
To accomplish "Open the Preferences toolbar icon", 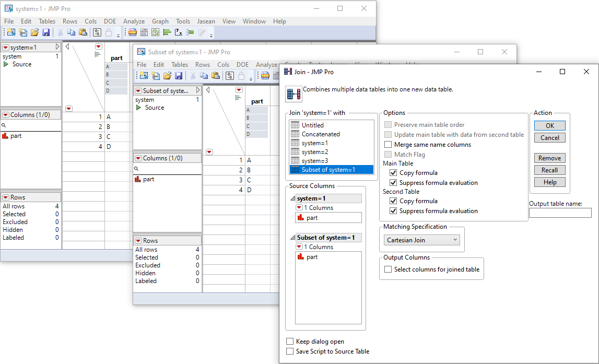I will 97,32.
